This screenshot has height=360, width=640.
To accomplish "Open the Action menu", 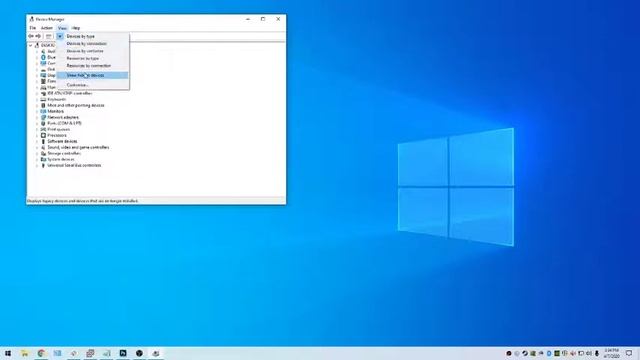I will (47, 28).
